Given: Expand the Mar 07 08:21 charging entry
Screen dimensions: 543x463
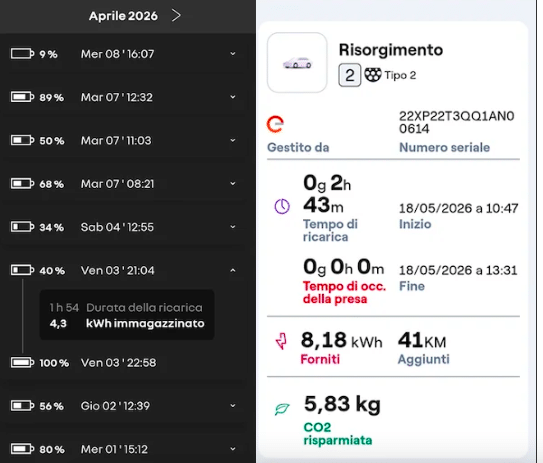Looking at the screenshot, I should 233,184.
